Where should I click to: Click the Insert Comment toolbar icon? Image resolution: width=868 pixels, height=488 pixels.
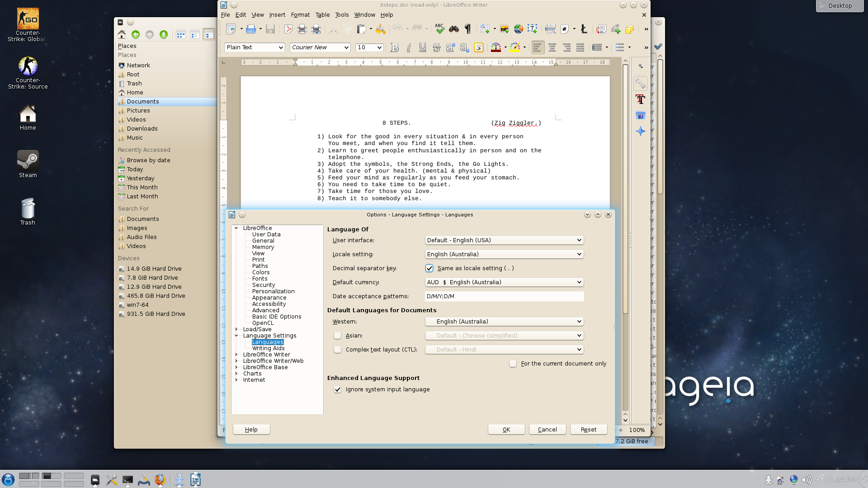[x=629, y=29]
